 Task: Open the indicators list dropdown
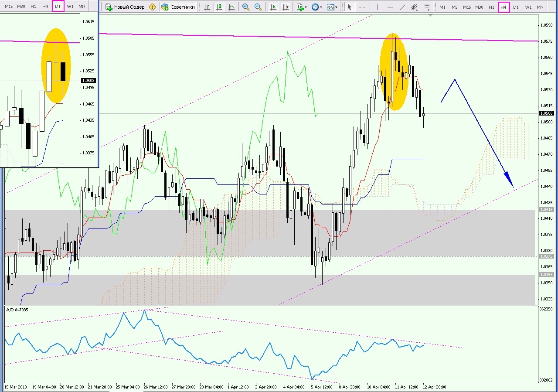(302, 7)
